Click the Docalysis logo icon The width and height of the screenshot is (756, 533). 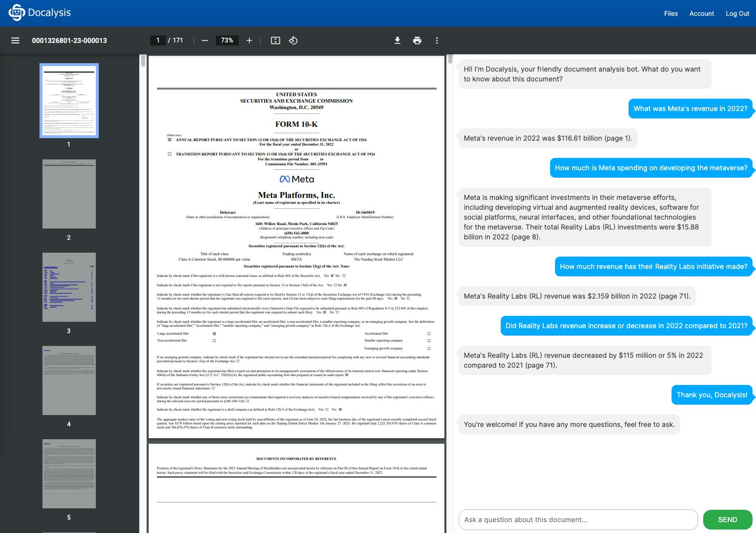click(16, 13)
